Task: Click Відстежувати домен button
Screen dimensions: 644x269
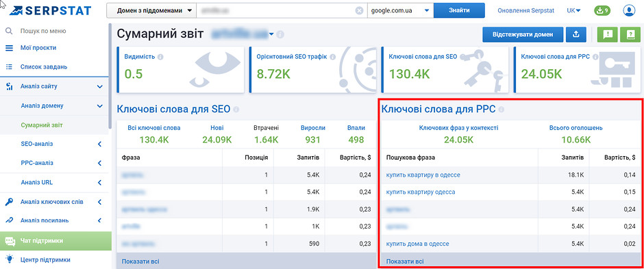Action: (x=523, y=35)
